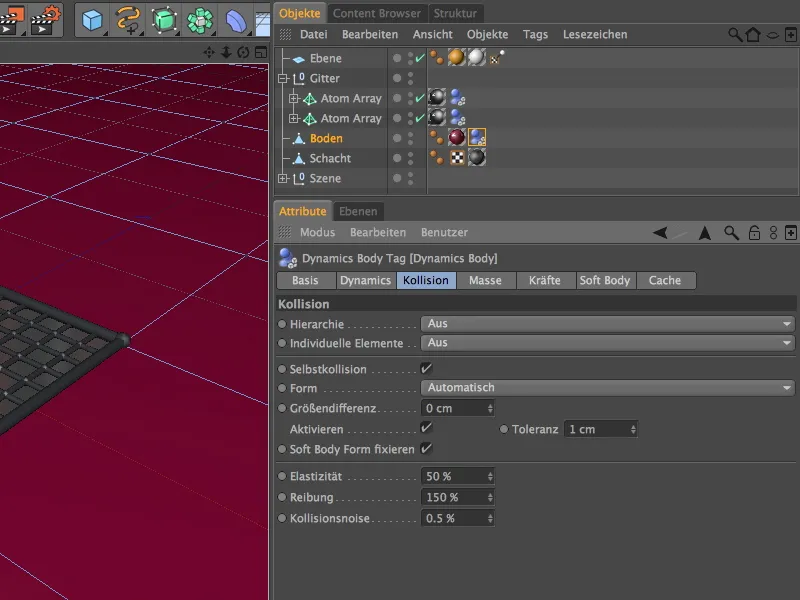
Task: Click the home icon in Objekte manager
Action: click(753, 35)
